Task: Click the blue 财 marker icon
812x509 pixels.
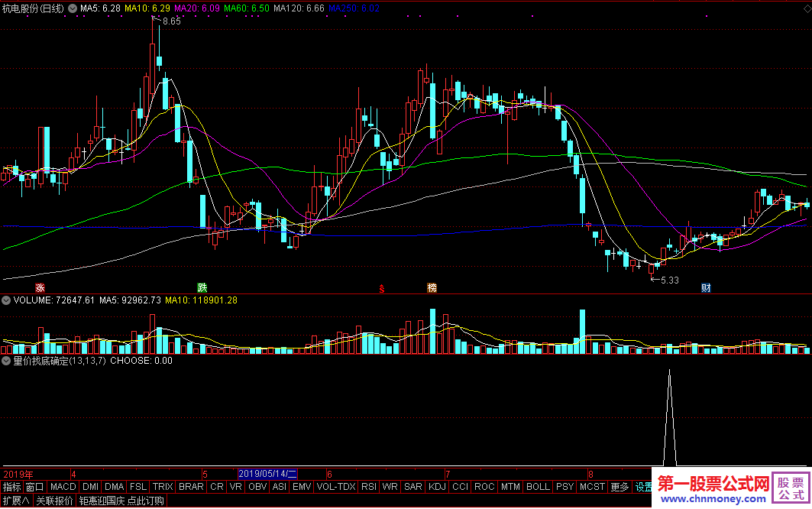Action: tap(706, 287)
